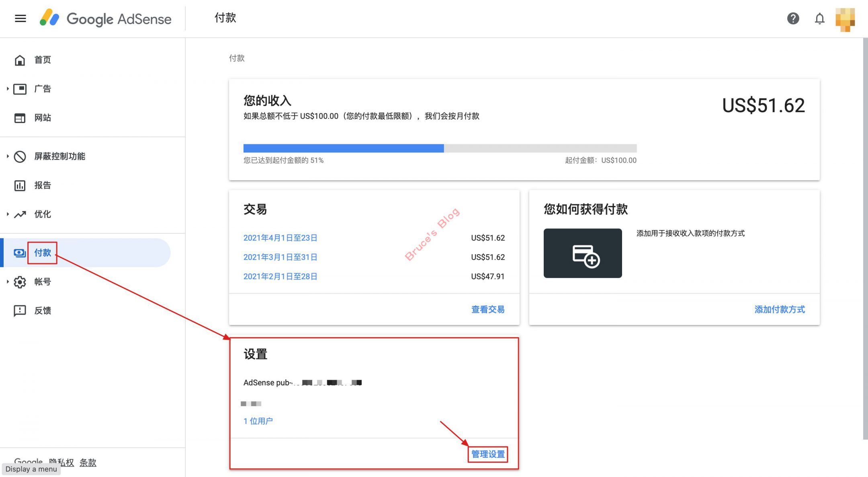This screenshot has height=477, width=868.
Task: Click the 条款 footer link
Action: click(88, 462)
